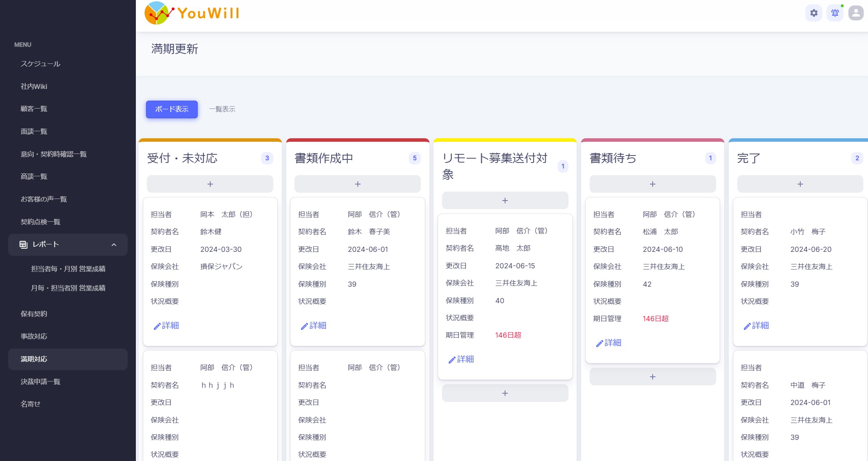Click the 146日超 warning on 高地 太郎 card

coord(508,335)
